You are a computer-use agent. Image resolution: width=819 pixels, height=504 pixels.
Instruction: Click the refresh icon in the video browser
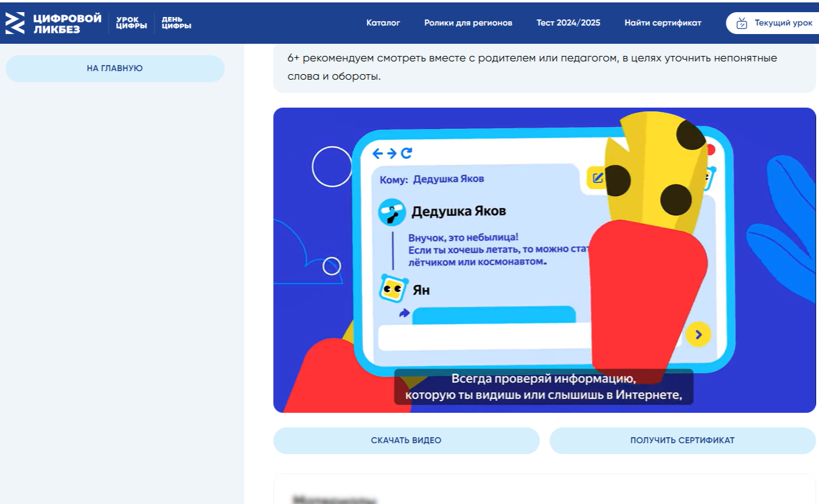click(406, 153)
